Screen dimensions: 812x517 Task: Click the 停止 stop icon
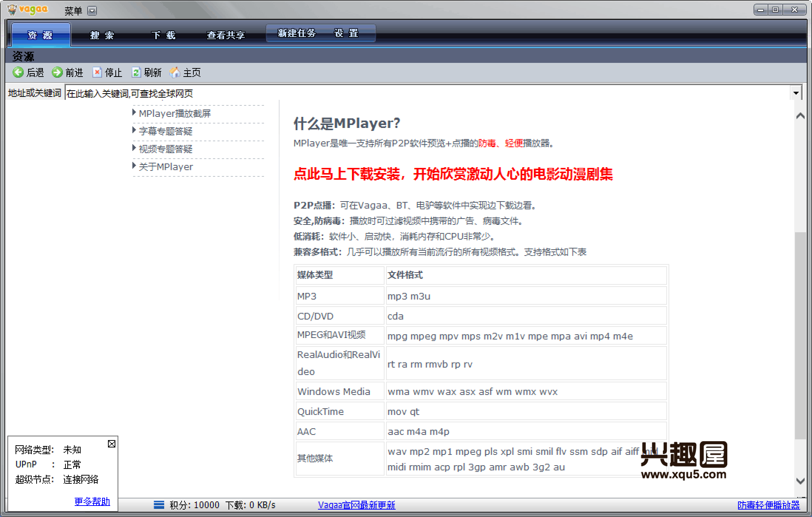tap(97, 72)
